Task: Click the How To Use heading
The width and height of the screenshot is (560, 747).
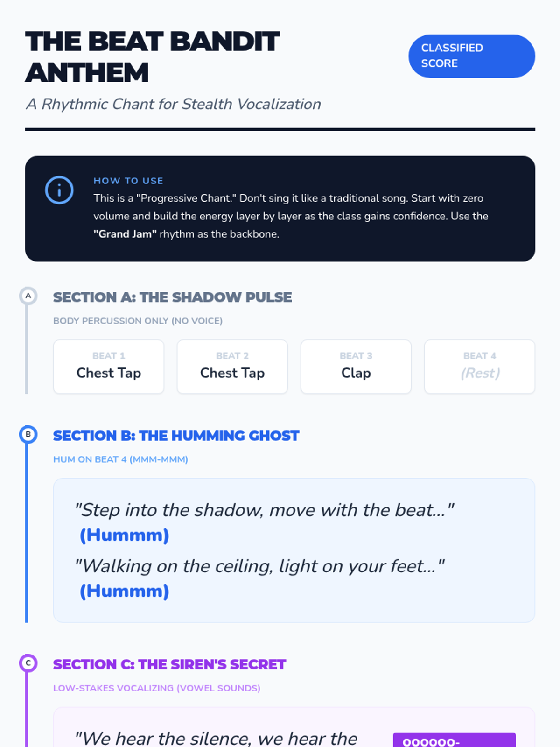Action: click(128, 181)
